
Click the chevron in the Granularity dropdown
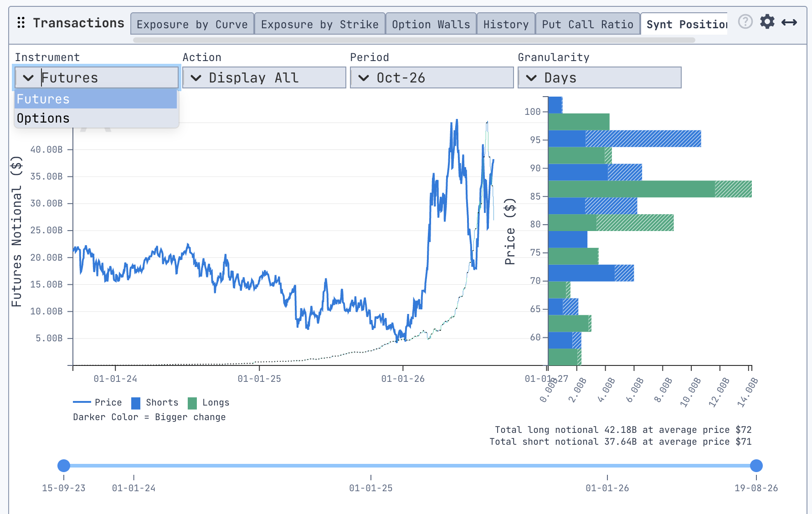click(x=531, y=78)
